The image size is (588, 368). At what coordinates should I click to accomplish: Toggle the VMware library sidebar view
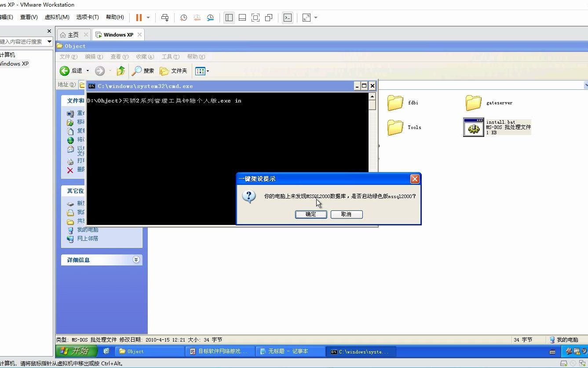229,18
